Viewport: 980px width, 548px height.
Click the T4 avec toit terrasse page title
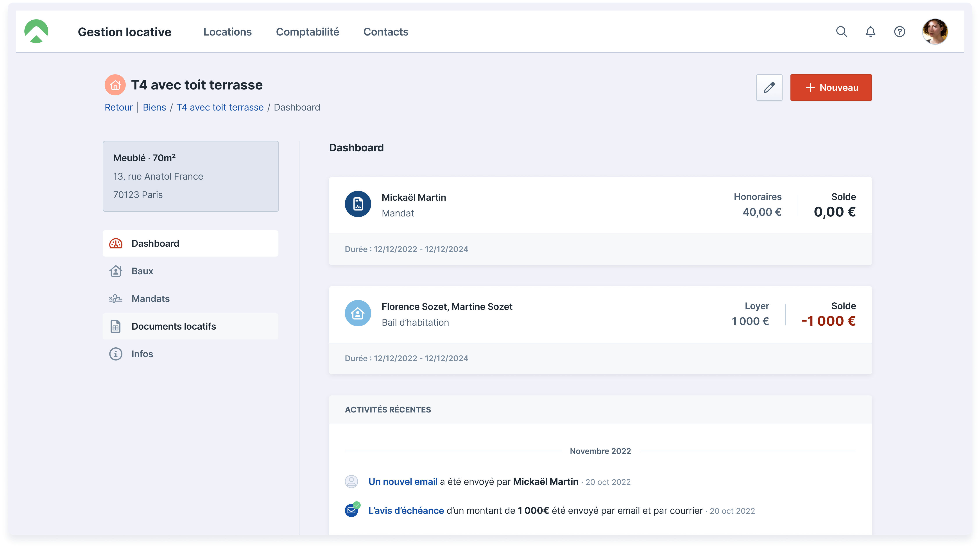pyautogui.click(x=197, y=85)
